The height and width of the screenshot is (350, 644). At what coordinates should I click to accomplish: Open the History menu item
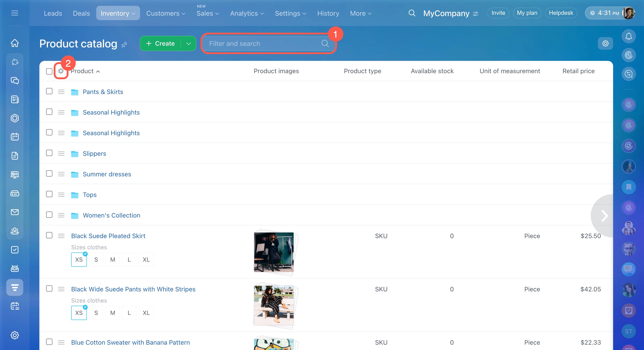pyautogui.click(x=328, y=13)
